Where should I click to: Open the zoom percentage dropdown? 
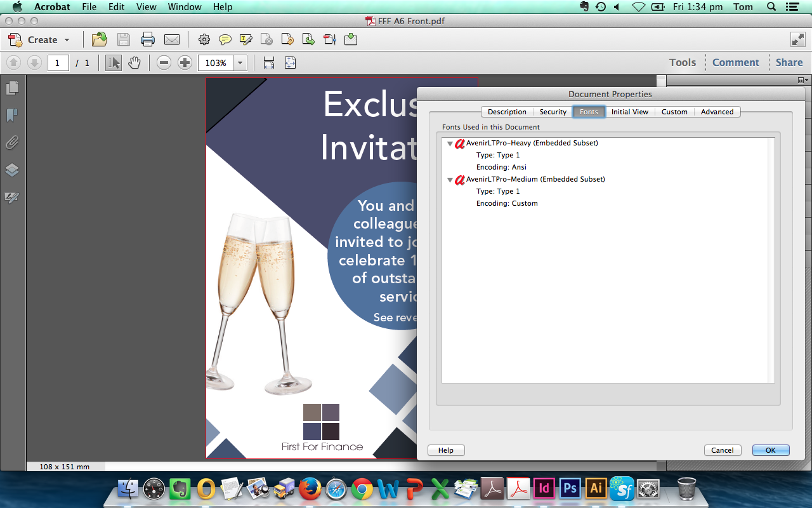(x=240, y=63)
